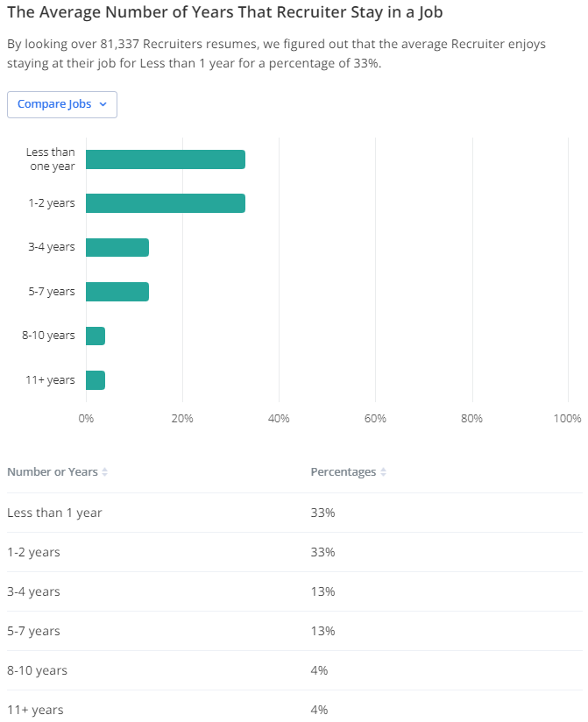Open the Compare Jobs dropdown
This screenshot has width=588, height=722.
[61, 104]
